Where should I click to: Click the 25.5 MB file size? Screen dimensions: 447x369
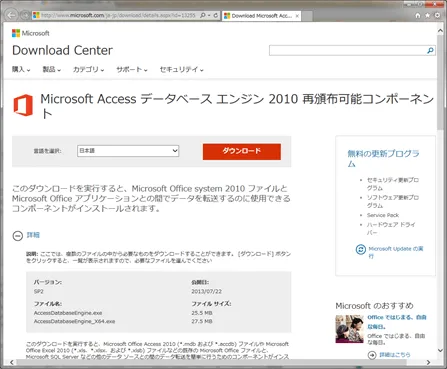pos(202,313)
